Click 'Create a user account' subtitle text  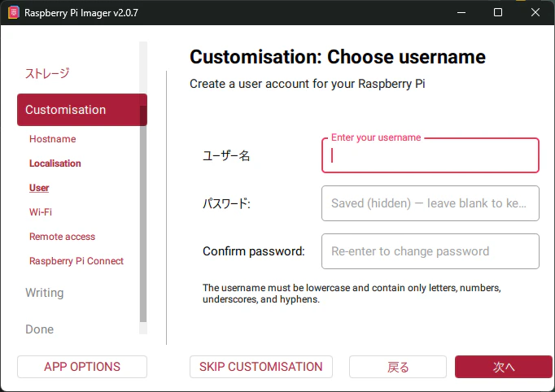[x=308, y=84]
